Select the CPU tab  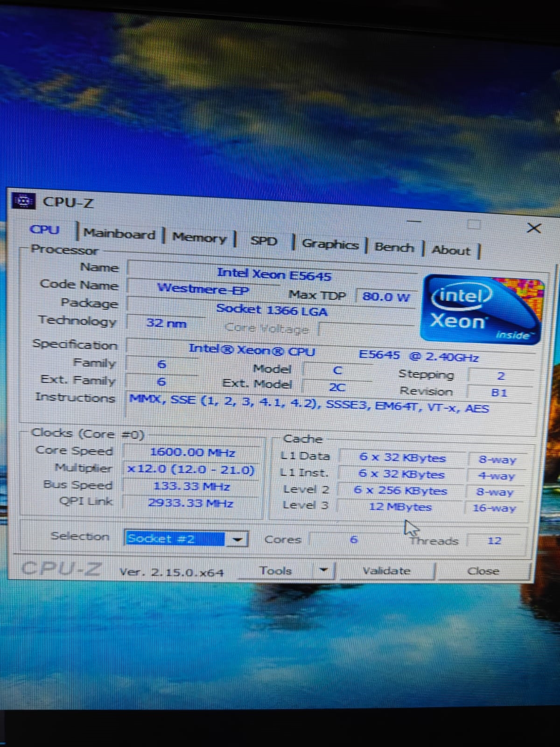click(45, 230)
